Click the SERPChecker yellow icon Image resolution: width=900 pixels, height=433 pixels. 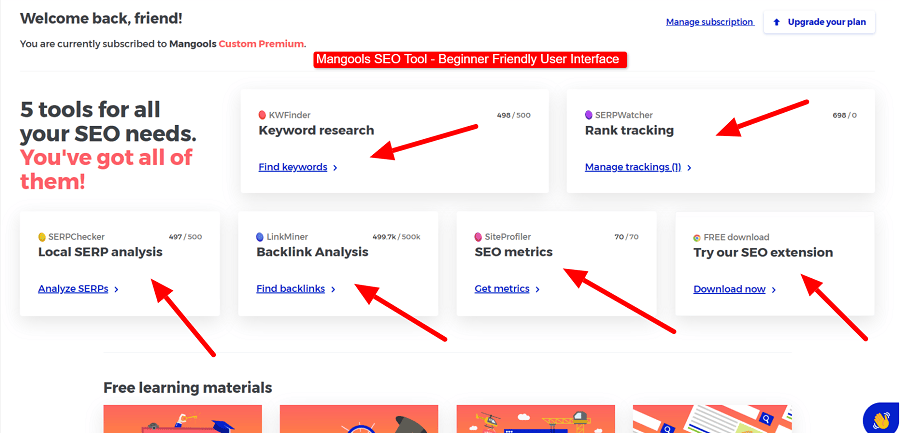point(42,237)
